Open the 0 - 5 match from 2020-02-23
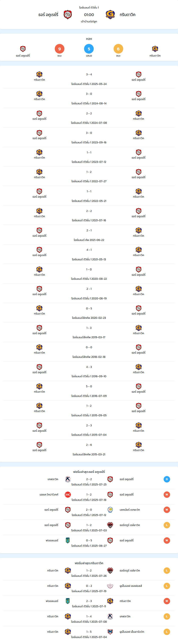 click(89, 313)
